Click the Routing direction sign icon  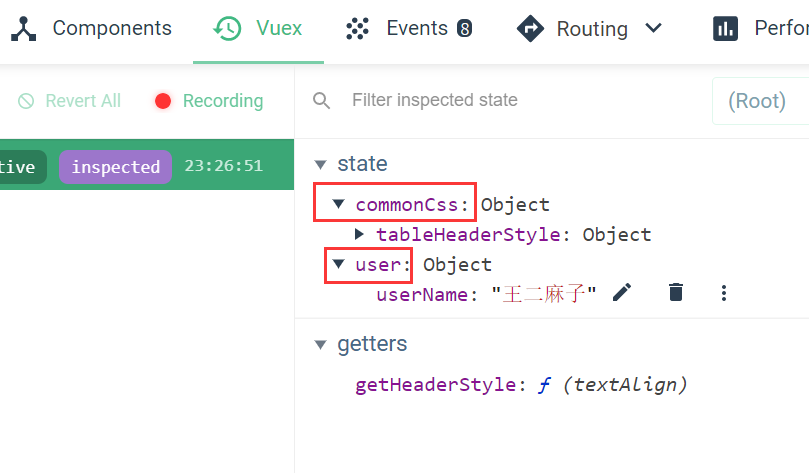click(530, 29)
